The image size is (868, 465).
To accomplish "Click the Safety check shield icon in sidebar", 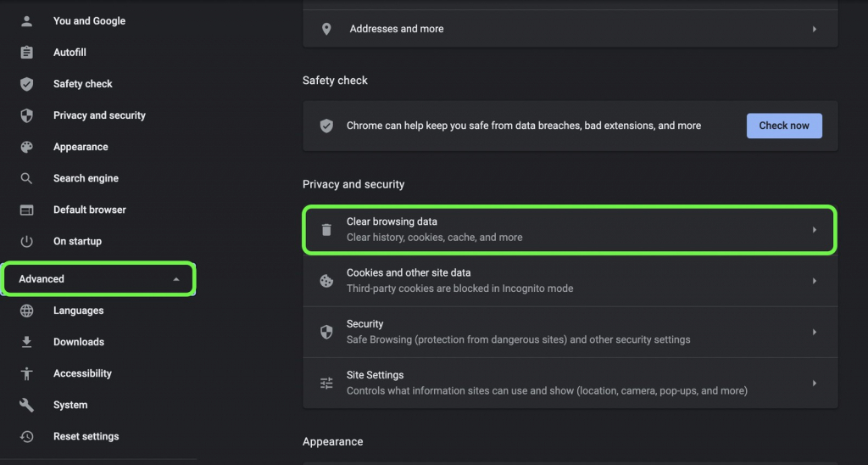I will 26,84.
